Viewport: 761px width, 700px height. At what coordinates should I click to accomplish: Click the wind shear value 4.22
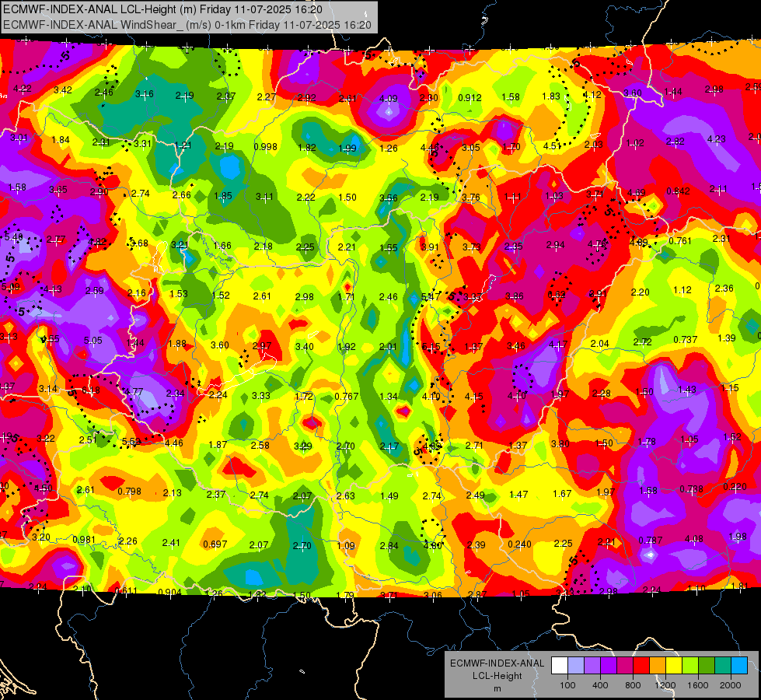point(23,89)
